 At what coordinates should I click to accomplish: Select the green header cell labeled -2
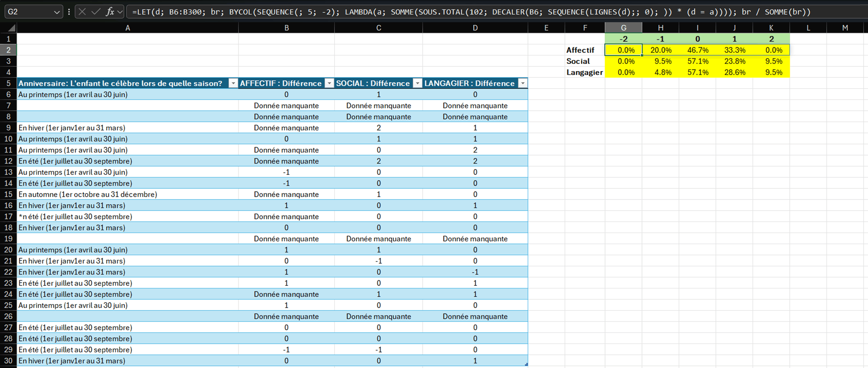[x=623, y=39]
